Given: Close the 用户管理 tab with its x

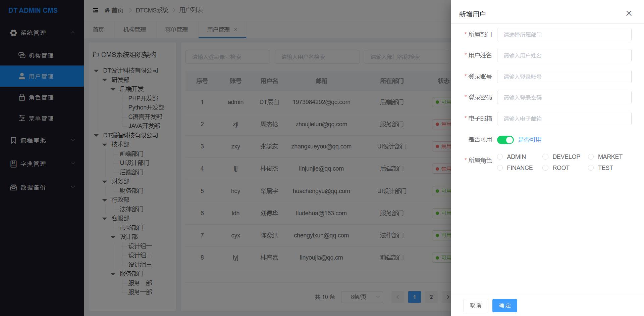Looking at the screenshot, I should 236,30.
